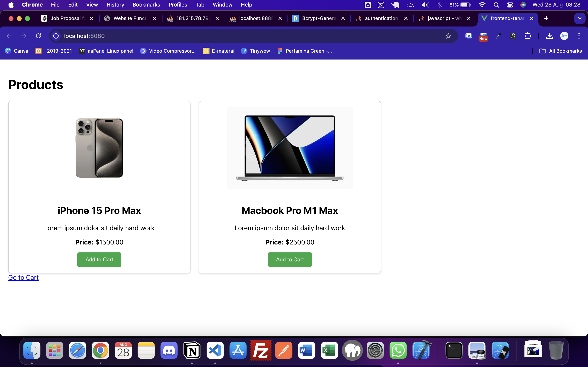Screen dimensions: 588x367
Task: Open macOS Control Center toggle icon
Action: click(510, 5)
